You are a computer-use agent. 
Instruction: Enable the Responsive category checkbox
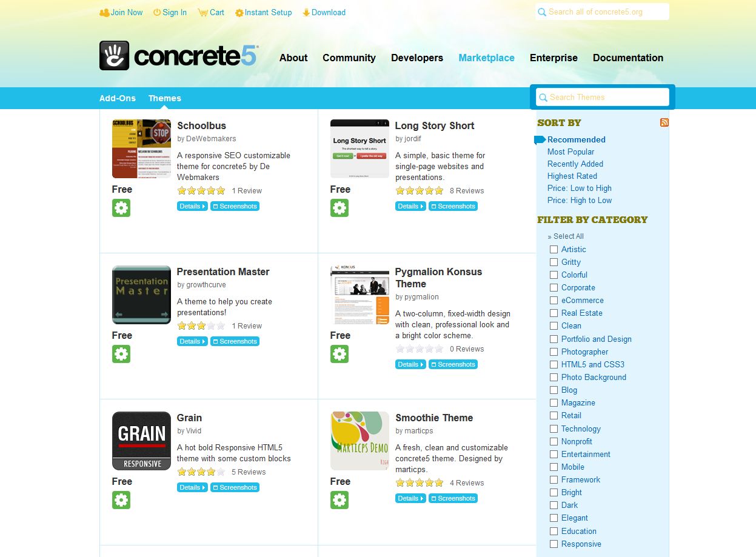554,544
